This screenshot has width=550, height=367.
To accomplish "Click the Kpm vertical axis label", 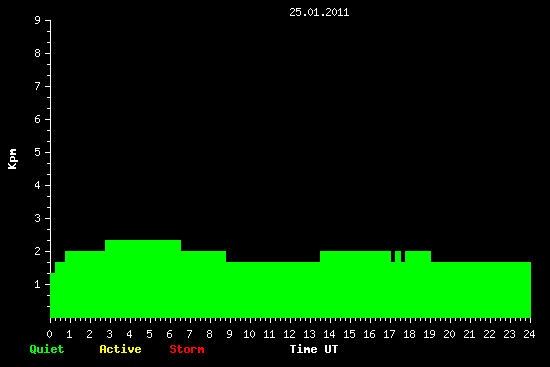I will pyautogui.click(x=12, y=159).
